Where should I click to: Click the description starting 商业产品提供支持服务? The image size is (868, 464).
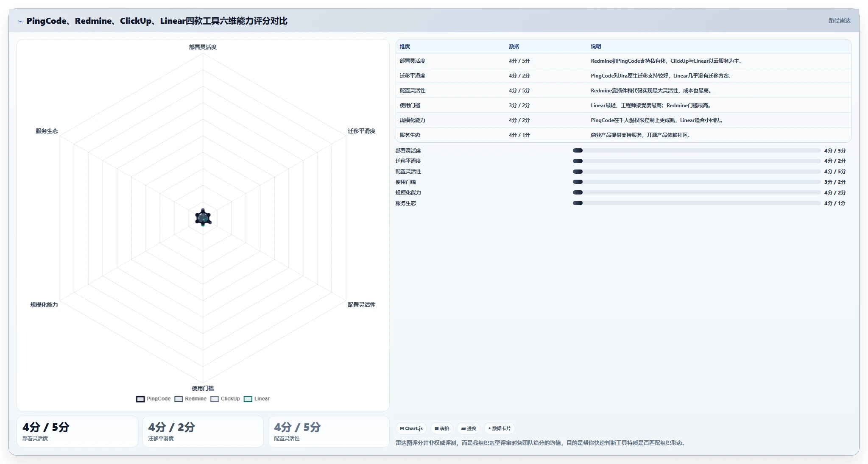coord(641,135)
